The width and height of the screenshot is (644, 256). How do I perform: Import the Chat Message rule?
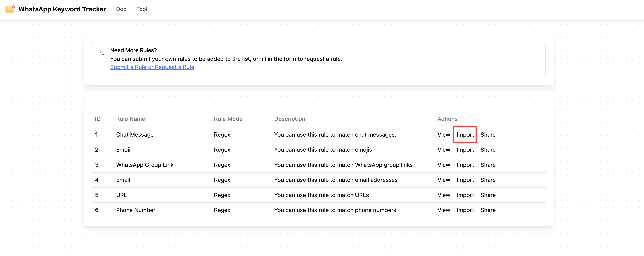pyautogui.click(x=465, y=135)
